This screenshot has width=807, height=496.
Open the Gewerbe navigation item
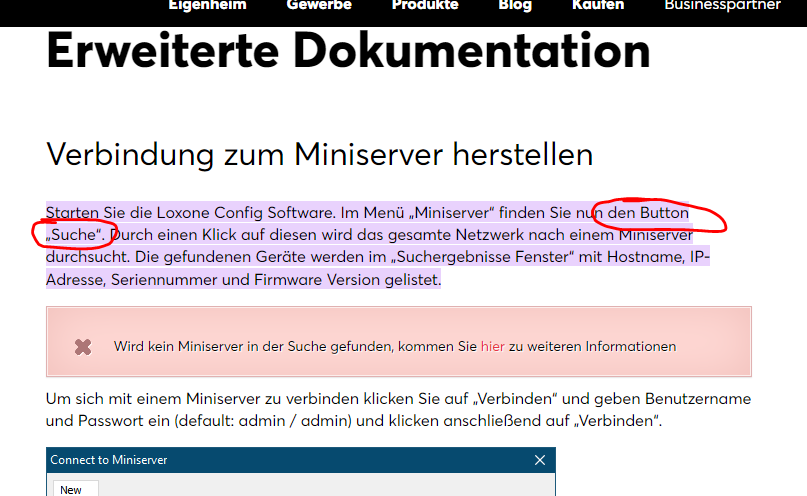coord(319,5)
